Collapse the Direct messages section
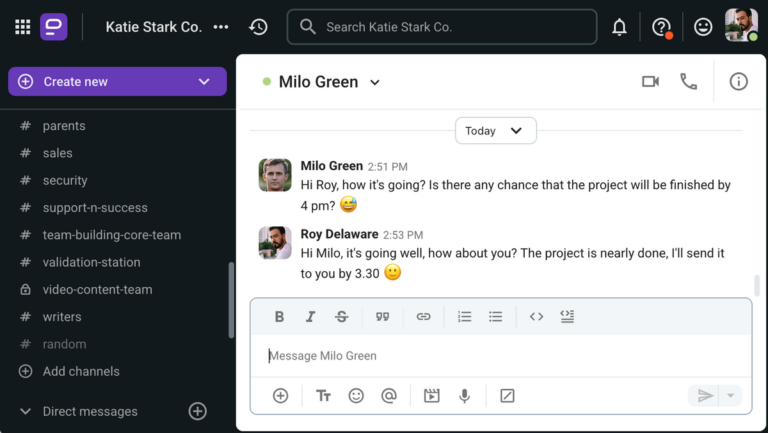Viewport: 768px width, 433px height. click(26, 412)
